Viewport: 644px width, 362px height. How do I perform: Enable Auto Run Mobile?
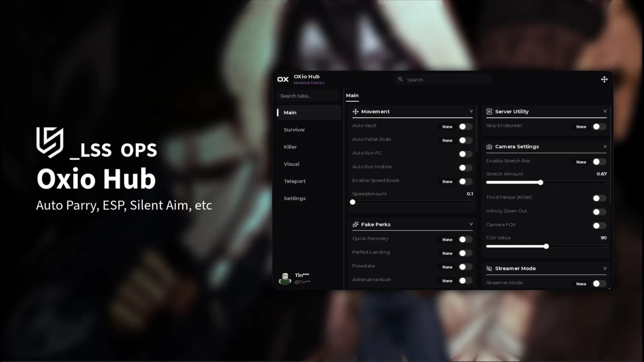point(466,168)
